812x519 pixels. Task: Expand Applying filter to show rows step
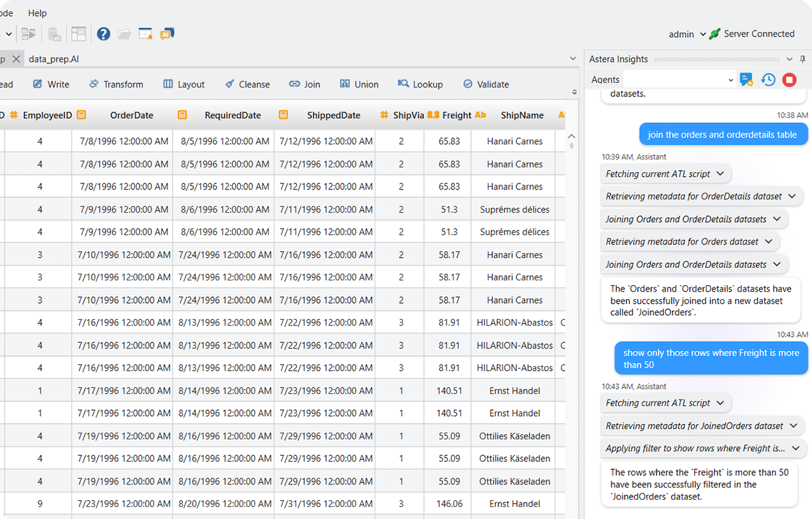pos(797,449)
